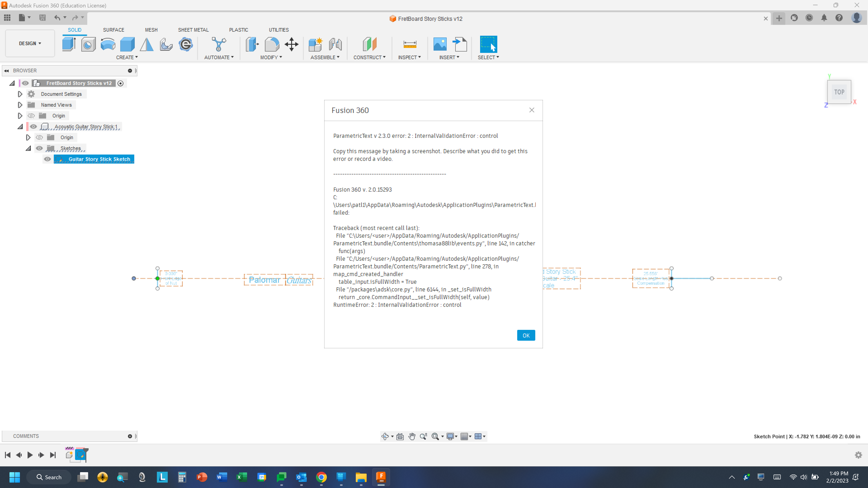
Task: Show the Origin folder
Action: click(31, 115)
